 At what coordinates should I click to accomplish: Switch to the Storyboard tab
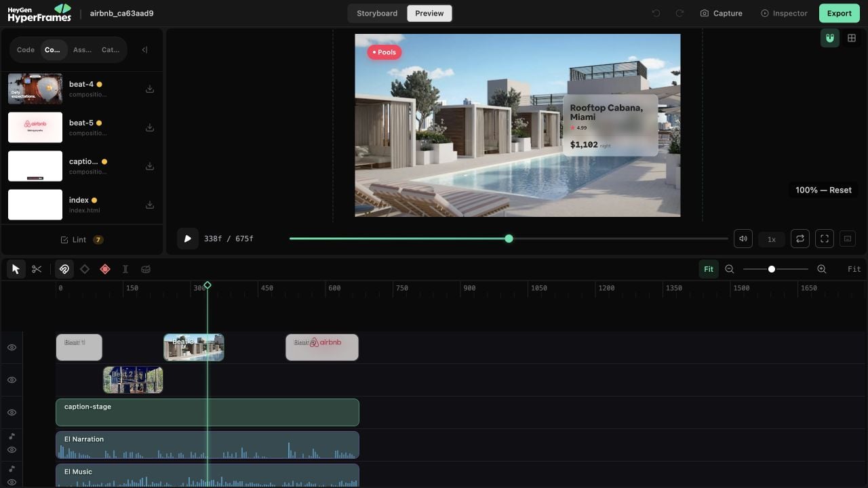pos(377,13)
